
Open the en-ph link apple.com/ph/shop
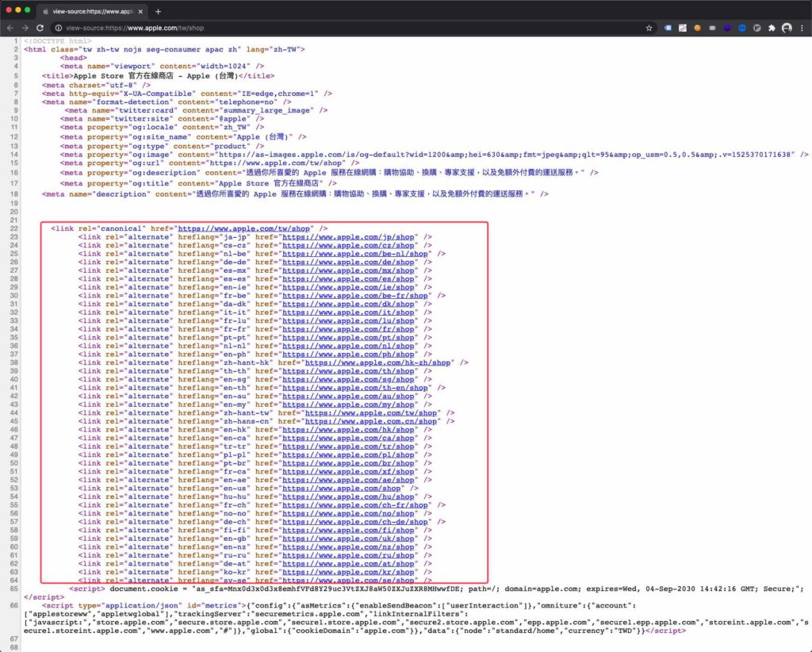[348, 355]
